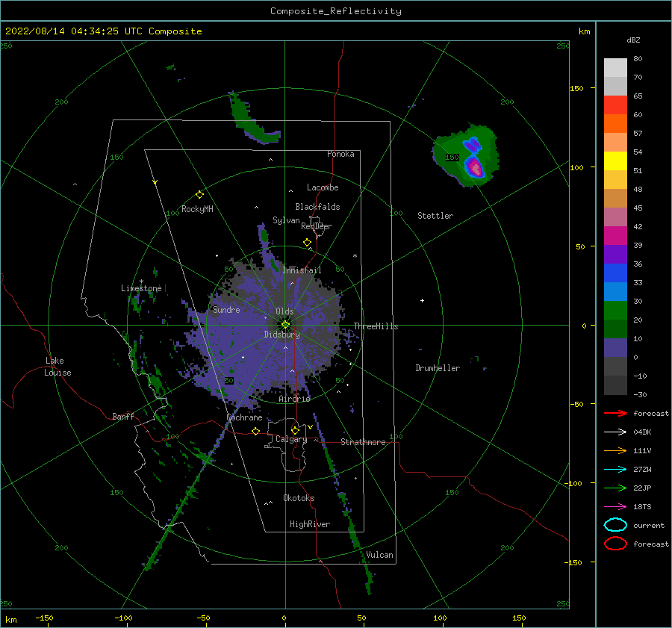
Task: Click the radar site marker near Olds
Action: (x=285, y=325)
